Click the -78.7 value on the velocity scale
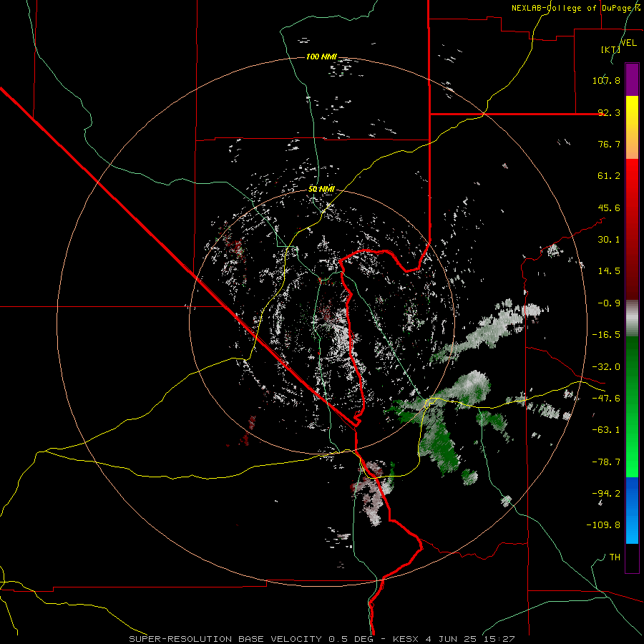The height and width of the screenshot is (644, 644). pos(606,462)
